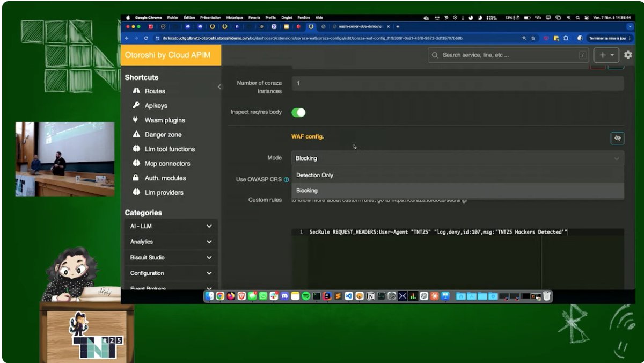Open the plus create-new dropdown button
Image resolution: width=644 pixels, height=363 pixels.
[x=606, y=55]
